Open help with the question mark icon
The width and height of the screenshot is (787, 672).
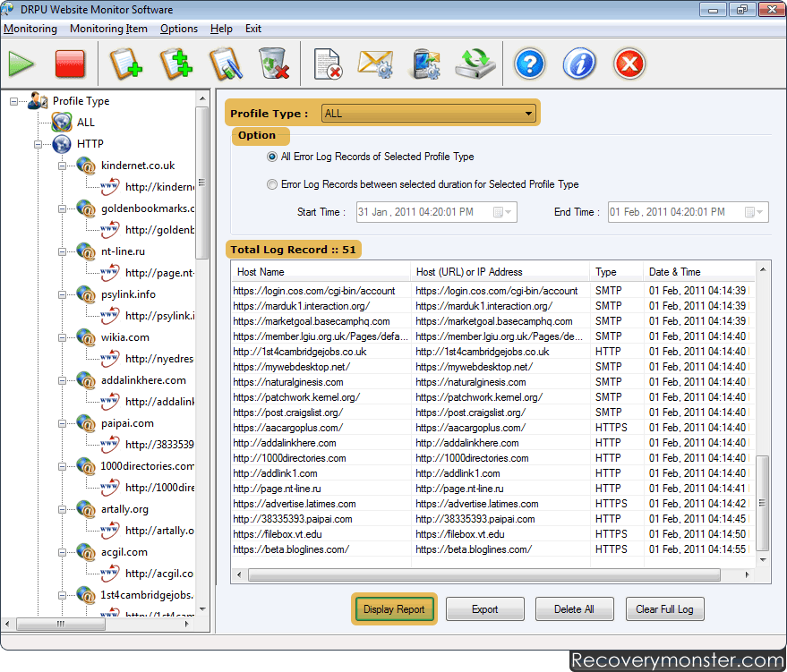(x=529, y=64)
